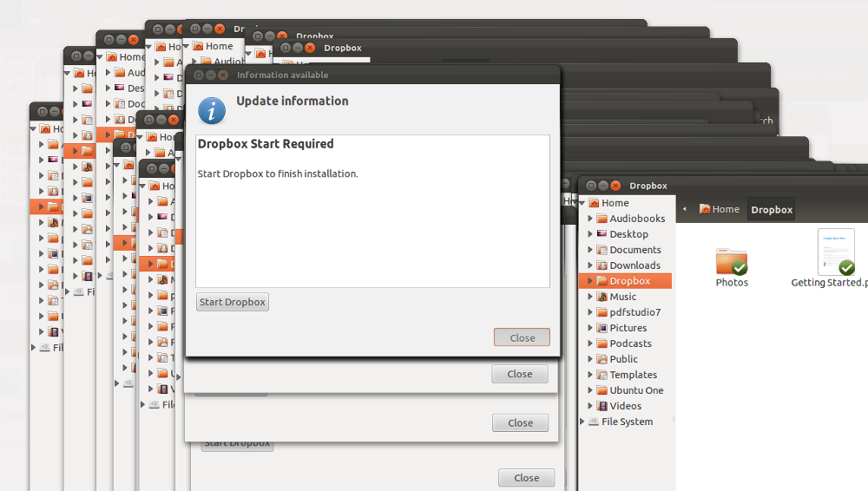Click 'Start Dropbox to finish installation.' text
Image resolution: width=868 pixels, height=491 pixels.
278,173
